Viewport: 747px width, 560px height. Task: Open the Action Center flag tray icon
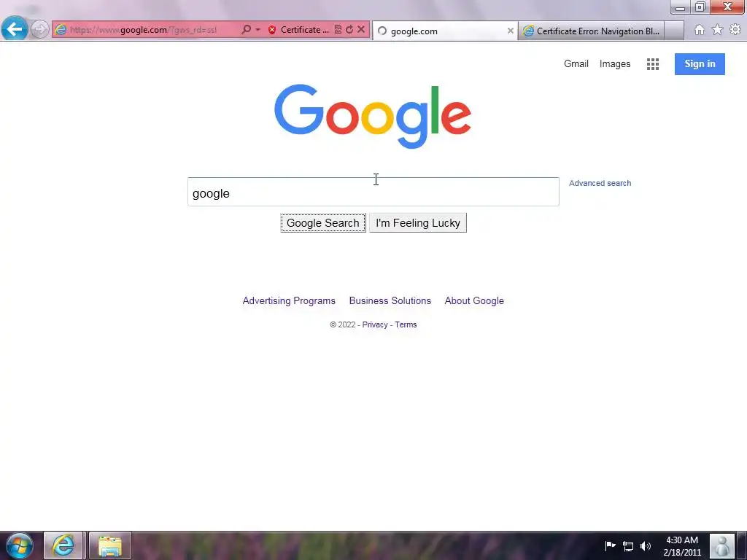click(611, 546)
